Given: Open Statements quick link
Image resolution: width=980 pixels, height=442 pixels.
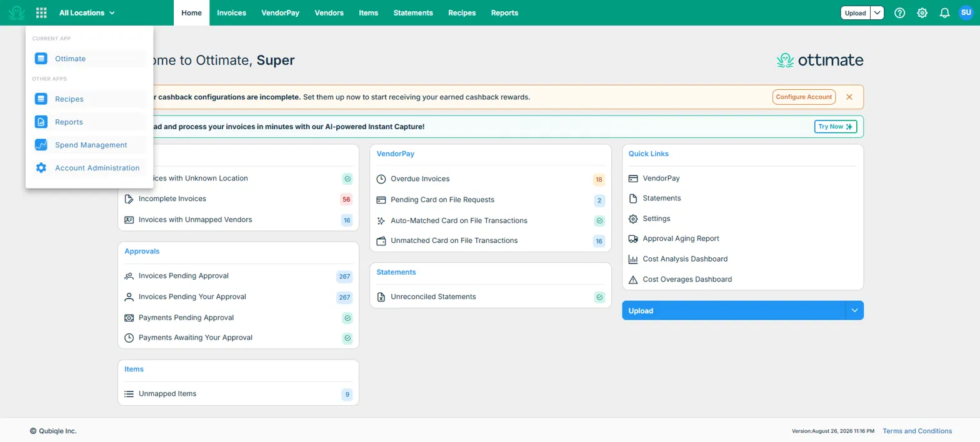Looking at the screenshot, I should click(x=662, y=199).
